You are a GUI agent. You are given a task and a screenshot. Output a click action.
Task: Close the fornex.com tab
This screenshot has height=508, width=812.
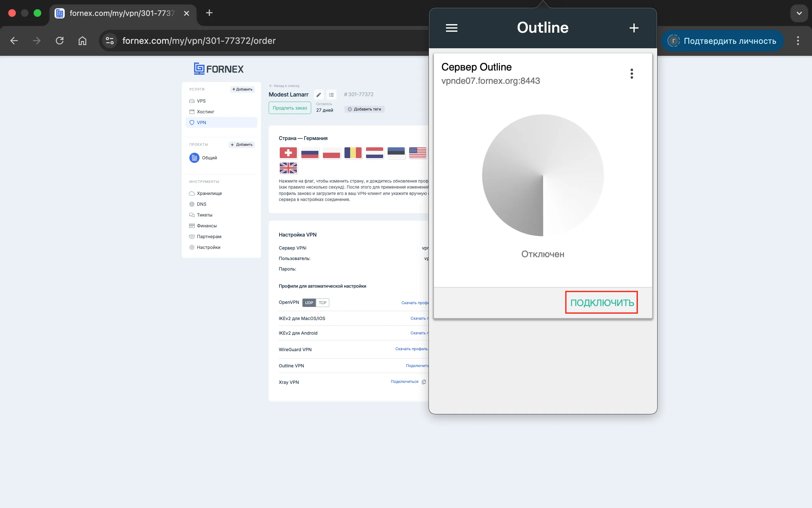[x=187, y=13]
